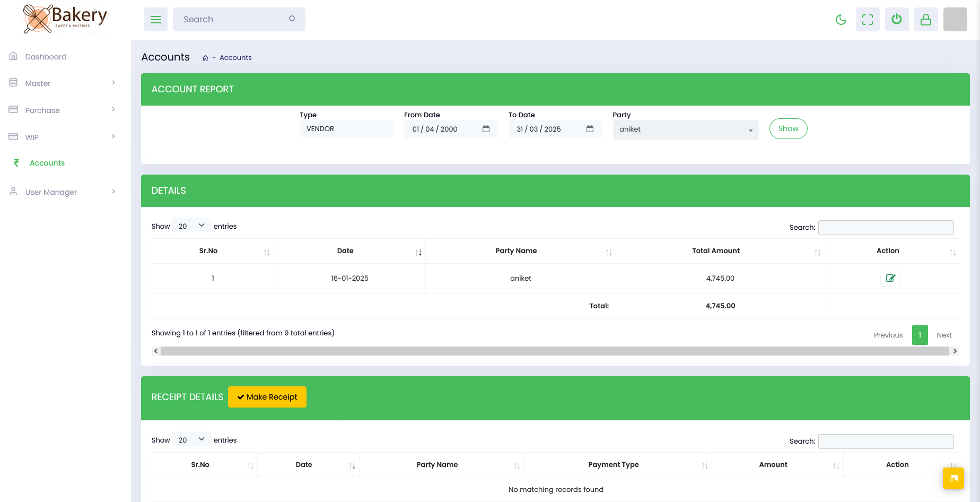Open the Party dropdown showing aniket

coord(685,129)
